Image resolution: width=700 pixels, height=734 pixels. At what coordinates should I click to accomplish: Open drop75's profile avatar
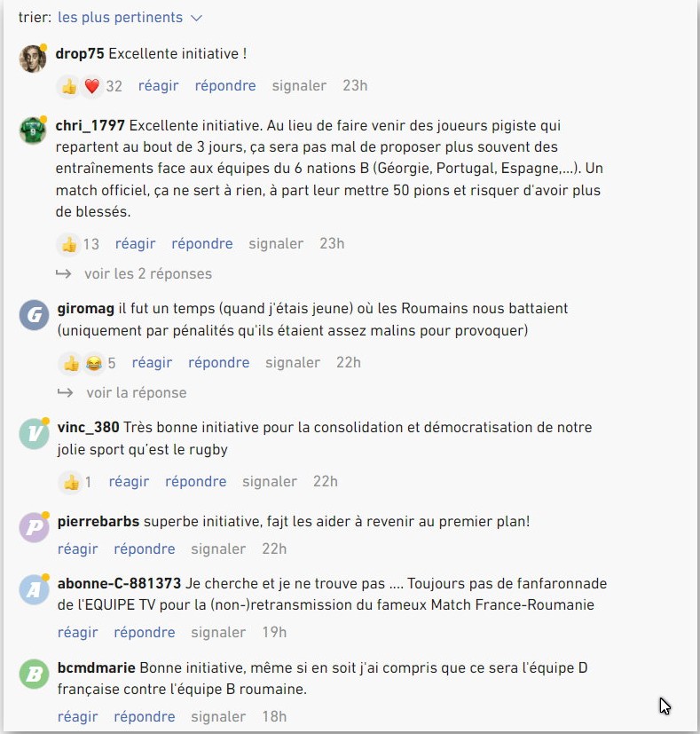coord(33,58)
